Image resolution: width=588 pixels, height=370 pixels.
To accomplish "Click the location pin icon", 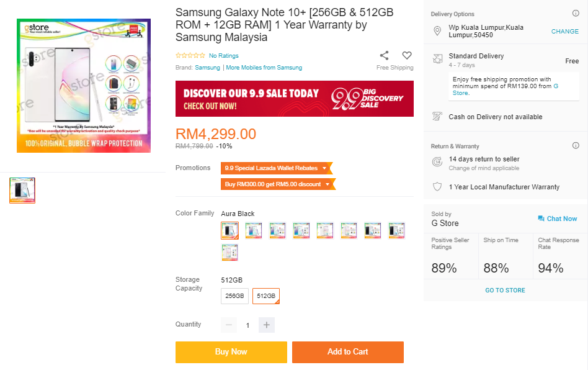I will [437, 31].
